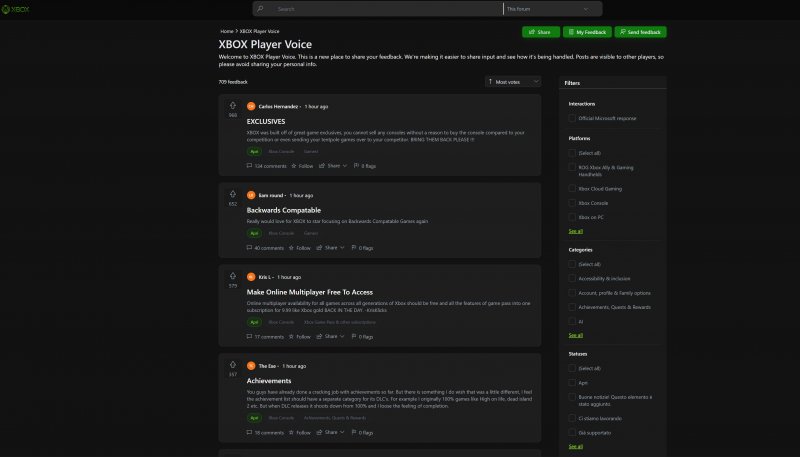Check Achievements, Quests & Rewards category
This screenshot has width=800, height=457.
click(572, 307)
